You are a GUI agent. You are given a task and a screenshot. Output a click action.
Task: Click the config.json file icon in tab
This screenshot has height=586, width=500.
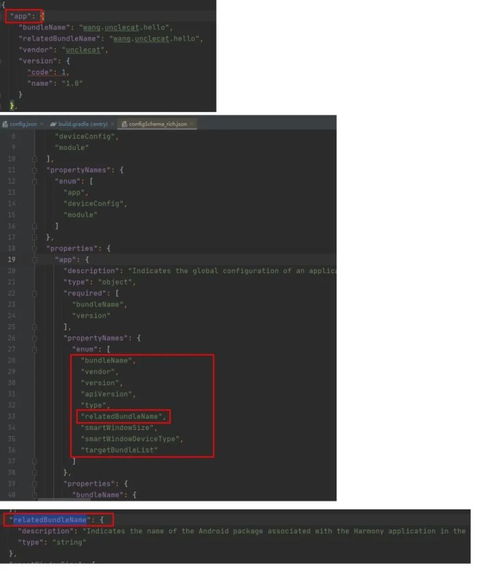coord(5,124)
